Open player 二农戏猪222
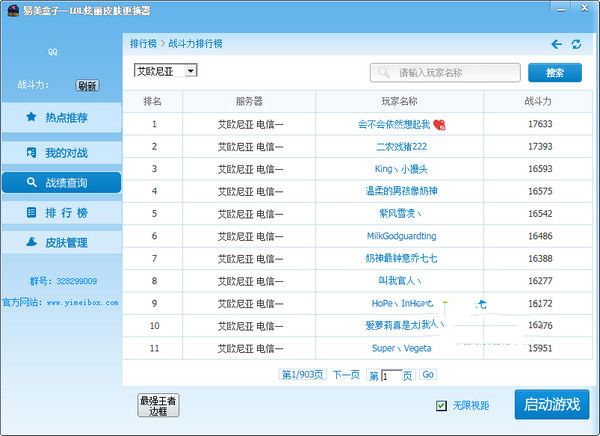The image size is (600, 436). point(401,147)
